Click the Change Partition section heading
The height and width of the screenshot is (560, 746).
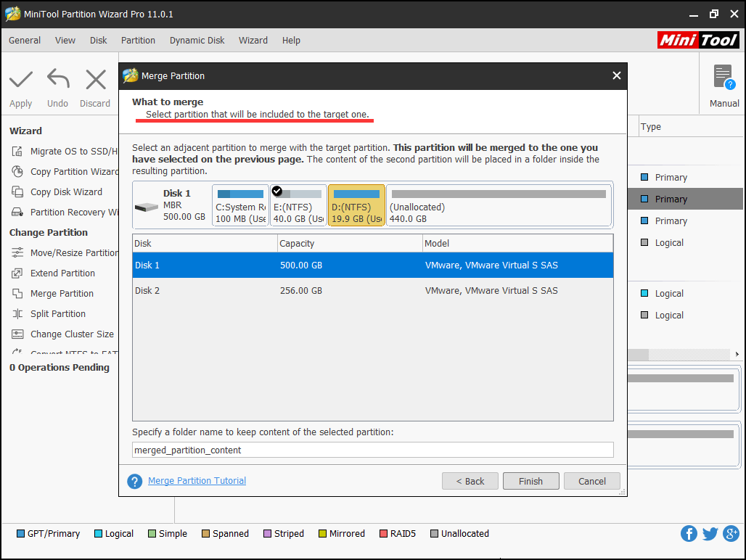point(49,232)
